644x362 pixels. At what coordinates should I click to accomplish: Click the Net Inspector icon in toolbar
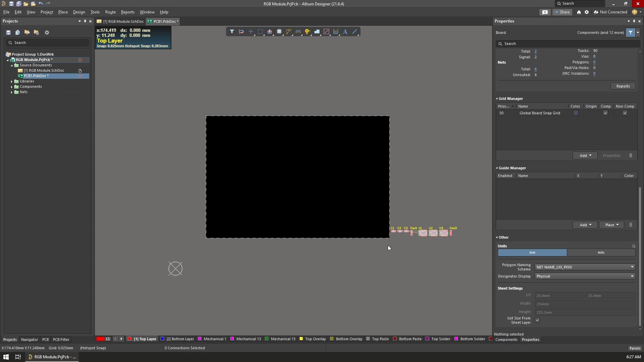point(270,32)
